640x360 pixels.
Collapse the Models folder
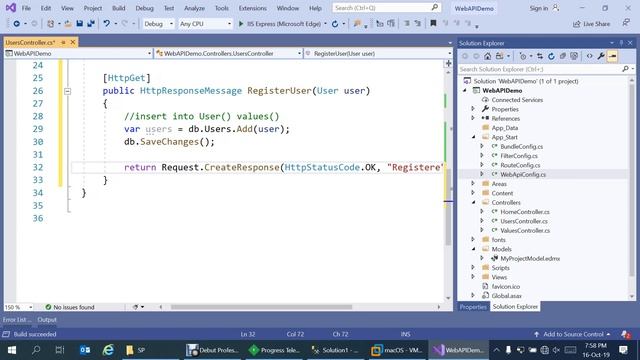[x=473, y=249]
